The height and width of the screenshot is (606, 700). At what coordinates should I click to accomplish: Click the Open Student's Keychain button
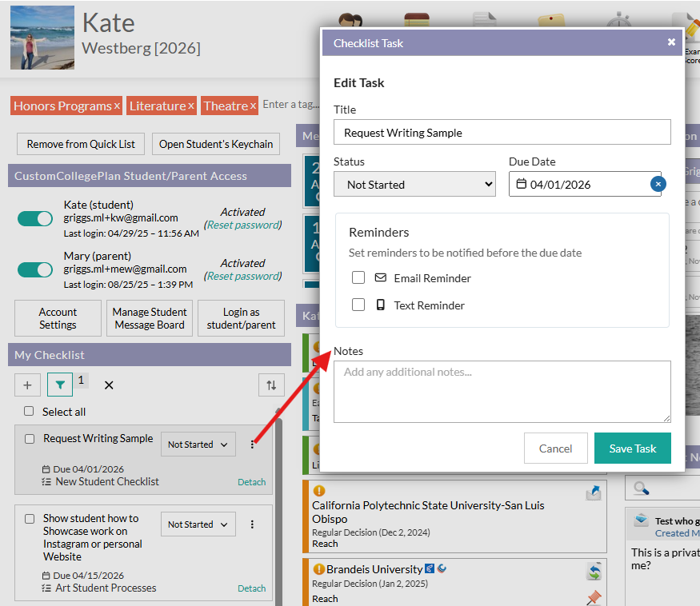(x=216, y=144)
